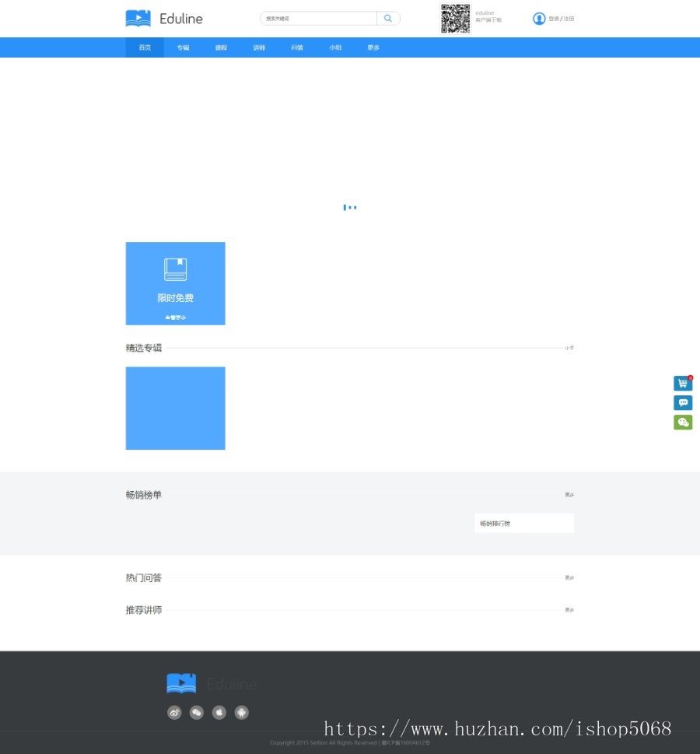Click the 更多 link beside 热门问答
The height and width of the screenshot is (754, 700).
[x=569, y=577]
